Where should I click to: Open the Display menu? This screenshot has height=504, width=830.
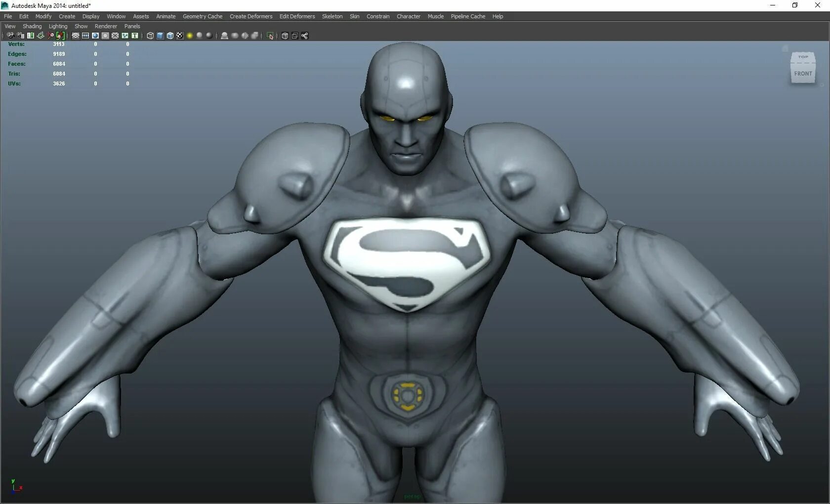click(x=91, y=16)
